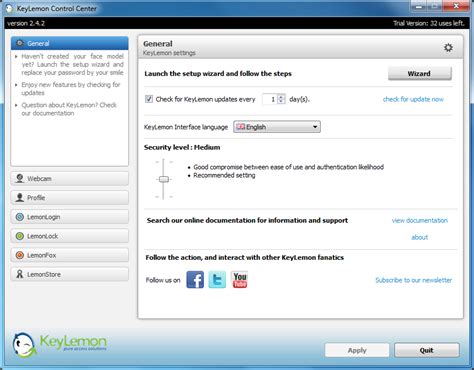Click the KeyLemon title bar app icon
This screenshot has width=474, height=370.
(x=9, y=8)
